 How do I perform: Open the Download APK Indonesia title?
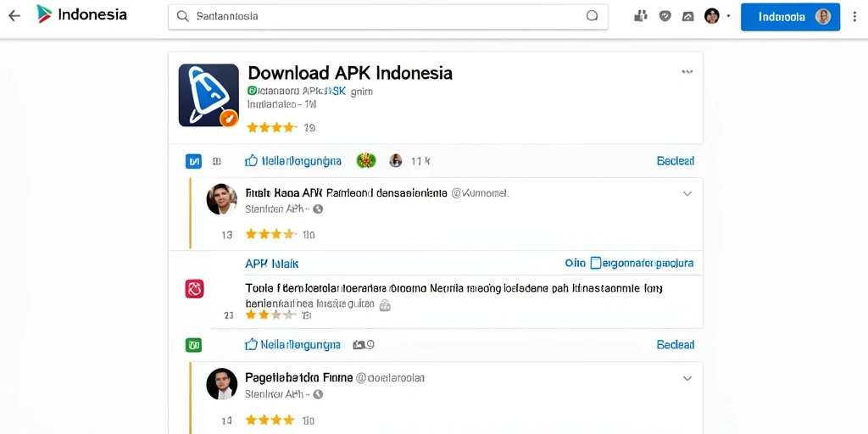350,73
